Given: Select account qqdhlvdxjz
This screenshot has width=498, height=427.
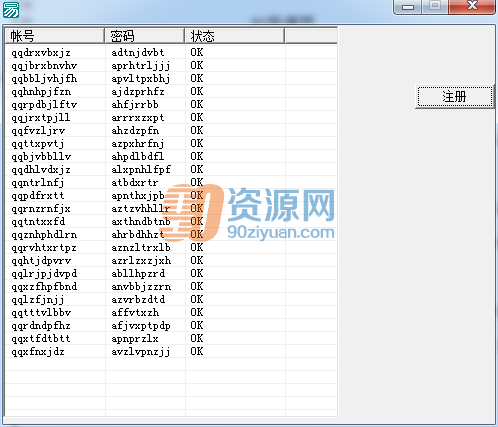Looking at the screenshot, I should pyautogui.click(x=41, y=170).
